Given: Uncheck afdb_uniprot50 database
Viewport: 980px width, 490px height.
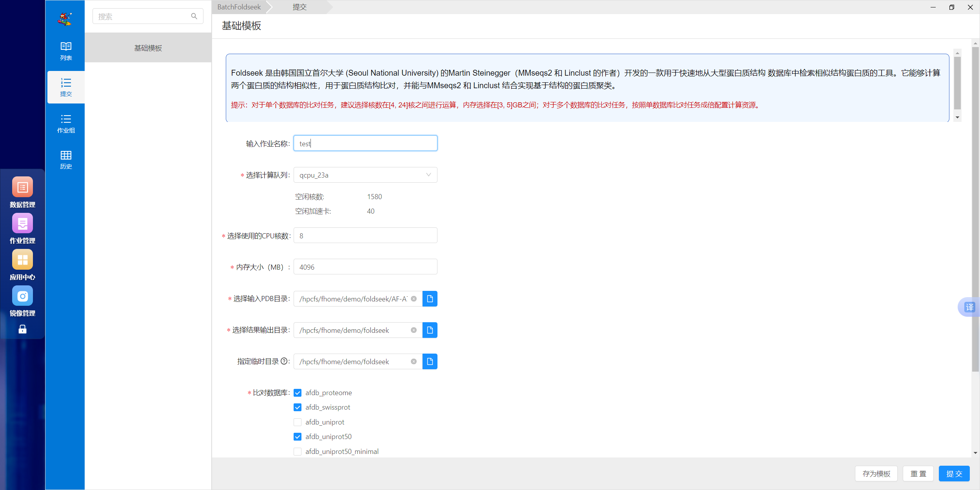Looking at the screenshot, I should pyautogui.click(x=298, y=437).
